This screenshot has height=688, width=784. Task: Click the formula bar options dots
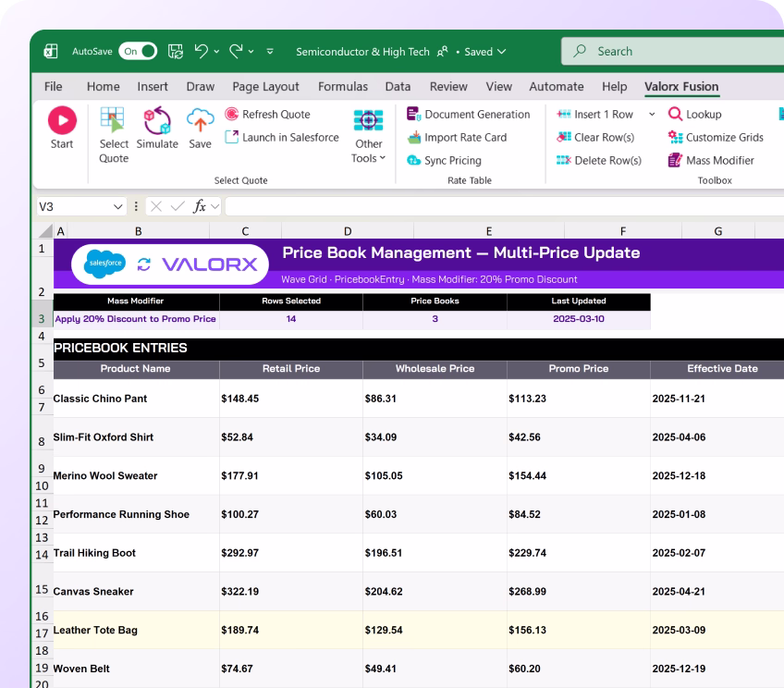coord(136,206)
